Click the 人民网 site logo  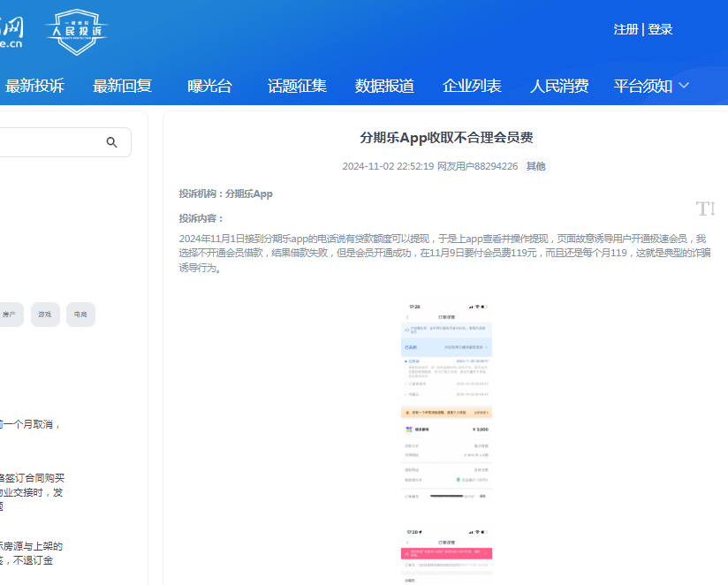coord(11,33)
